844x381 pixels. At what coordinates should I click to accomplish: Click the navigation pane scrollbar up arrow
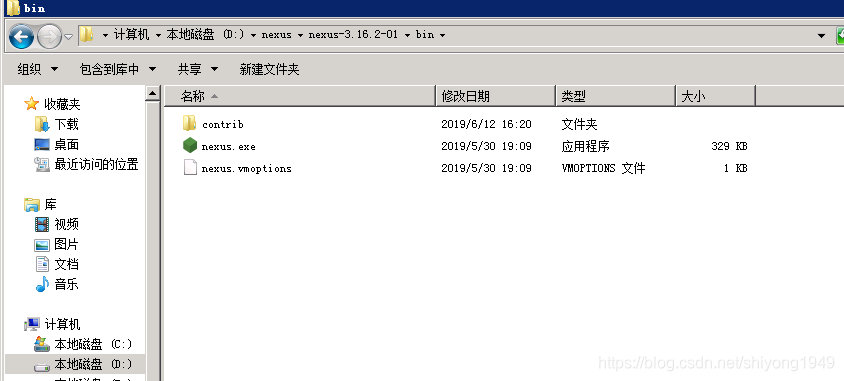tap(153, 94)
